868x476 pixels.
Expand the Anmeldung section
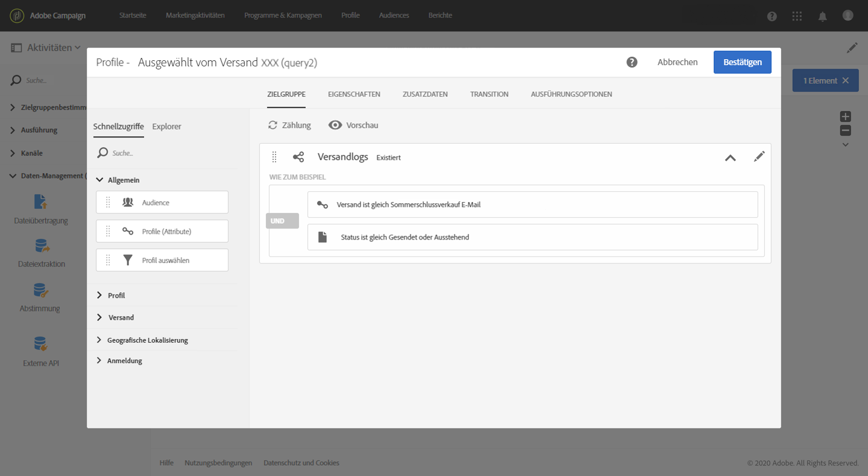point(99,361)
